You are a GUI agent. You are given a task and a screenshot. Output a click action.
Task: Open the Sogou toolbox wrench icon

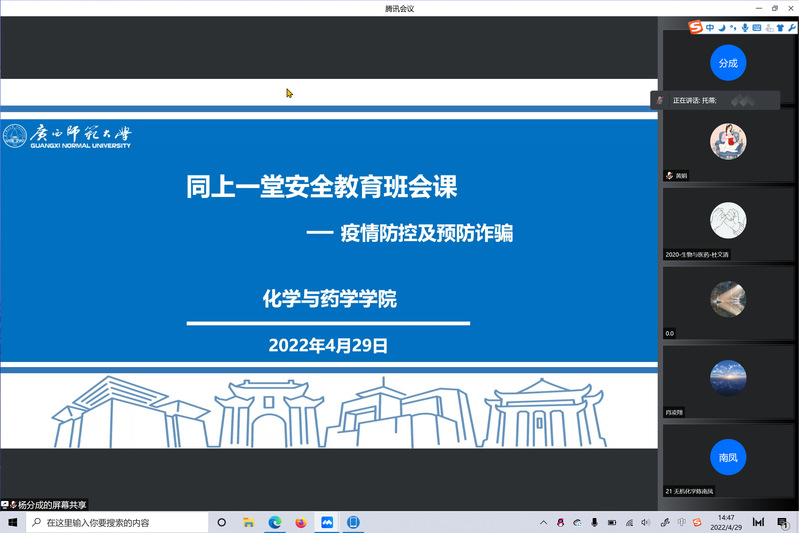pos(792,27)
